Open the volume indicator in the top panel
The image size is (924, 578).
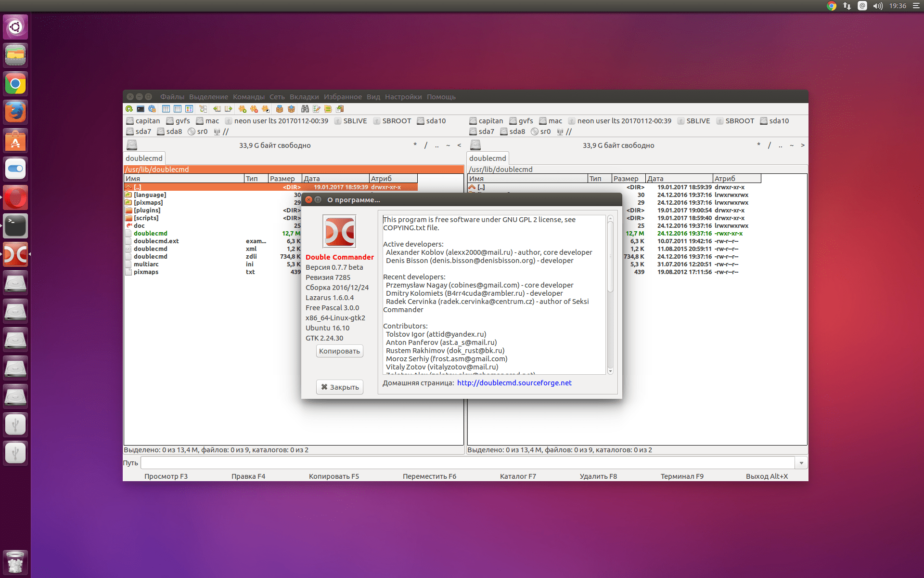(878, 6)
